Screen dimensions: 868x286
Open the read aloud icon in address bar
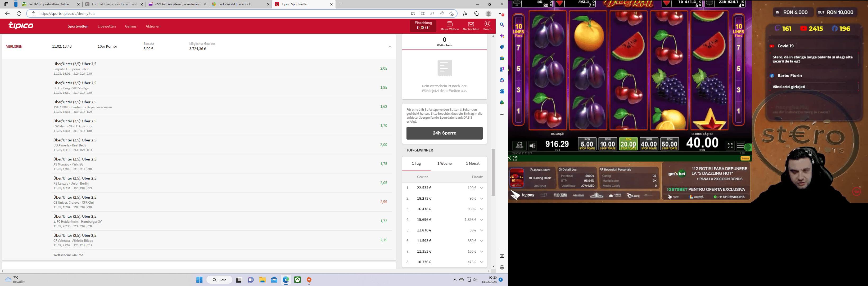tap(441, 14)
